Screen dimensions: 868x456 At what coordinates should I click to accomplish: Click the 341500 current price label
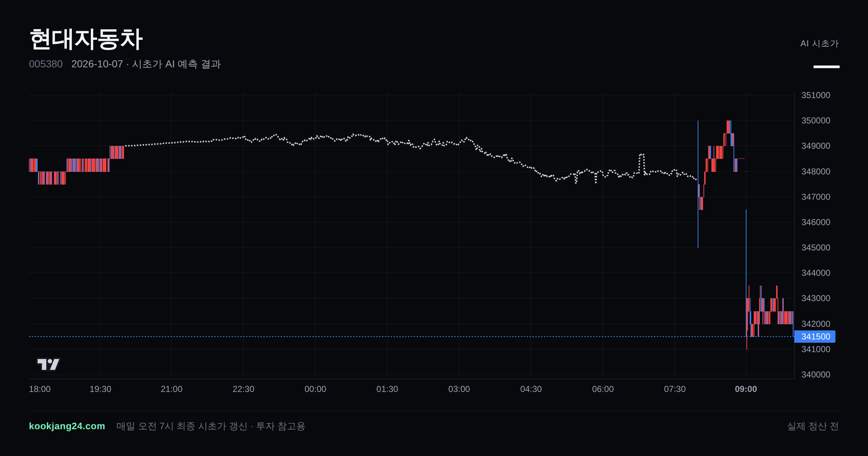(815, 337)
